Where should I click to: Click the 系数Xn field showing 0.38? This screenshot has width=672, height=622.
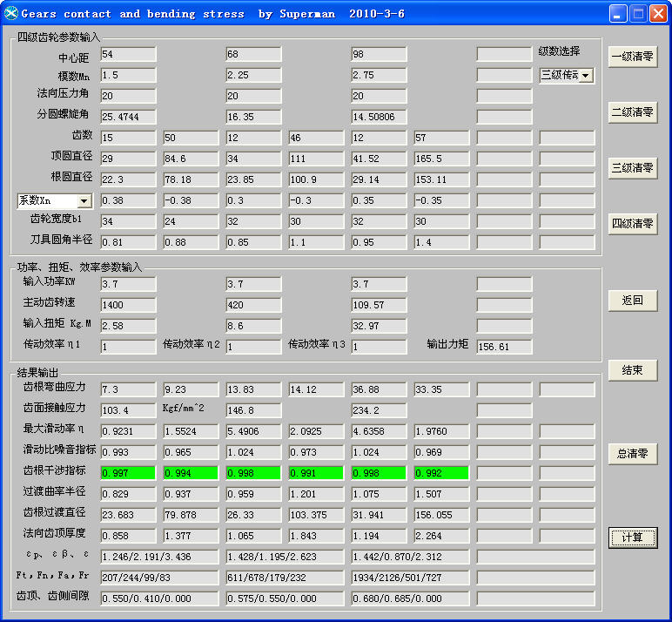pos(128,200)
